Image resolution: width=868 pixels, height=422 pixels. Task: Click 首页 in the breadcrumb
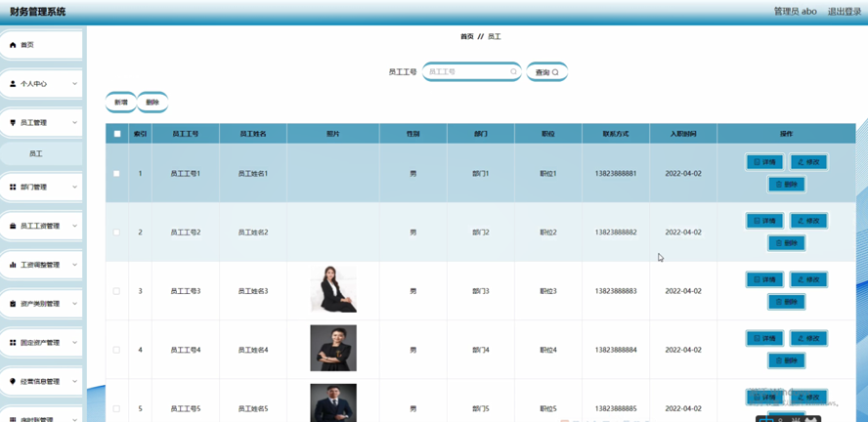(467, 36)
